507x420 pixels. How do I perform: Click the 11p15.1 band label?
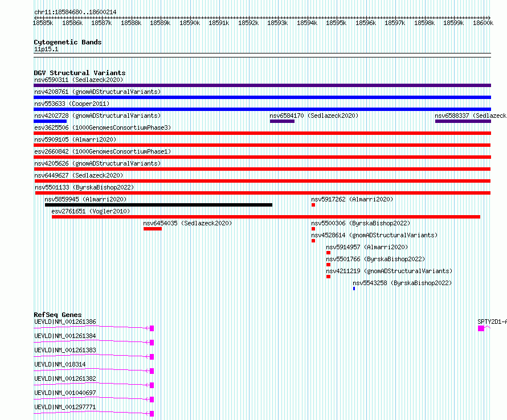46,49
